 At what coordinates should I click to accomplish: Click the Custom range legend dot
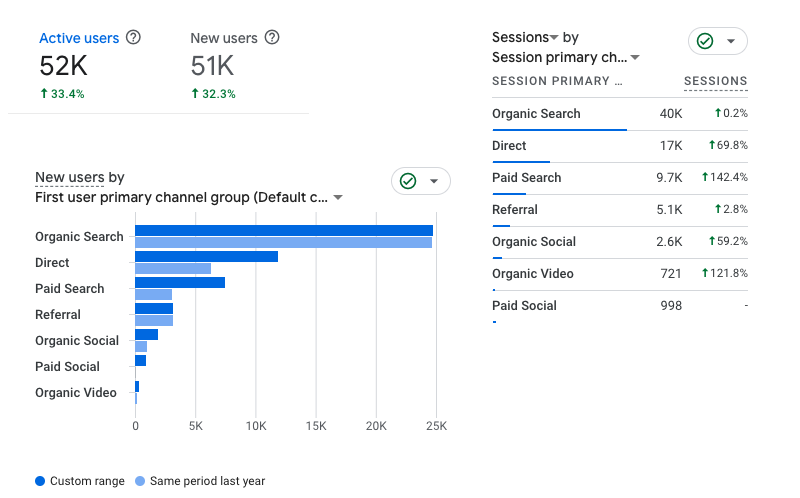[40, 481]
